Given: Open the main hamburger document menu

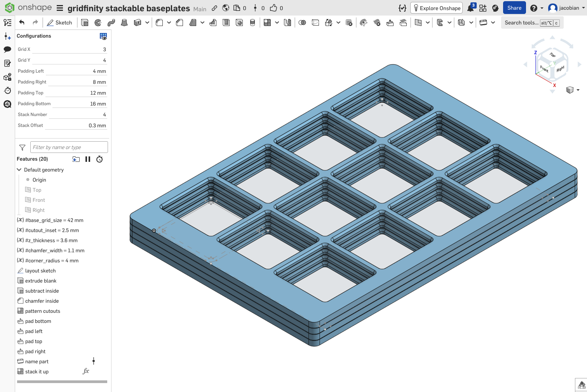Looking at the screenshot, I should 60,8.
